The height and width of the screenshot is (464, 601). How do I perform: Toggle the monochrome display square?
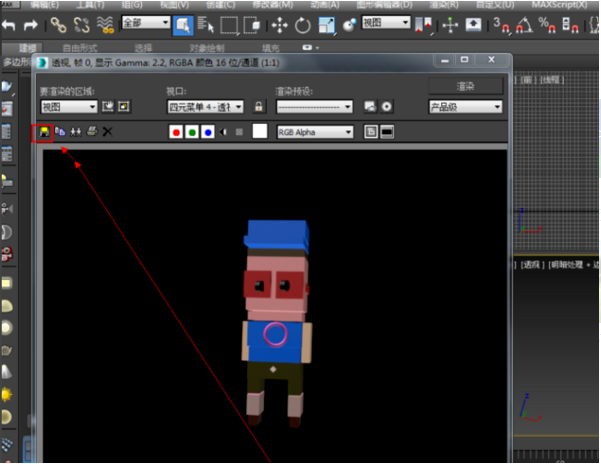239,132
